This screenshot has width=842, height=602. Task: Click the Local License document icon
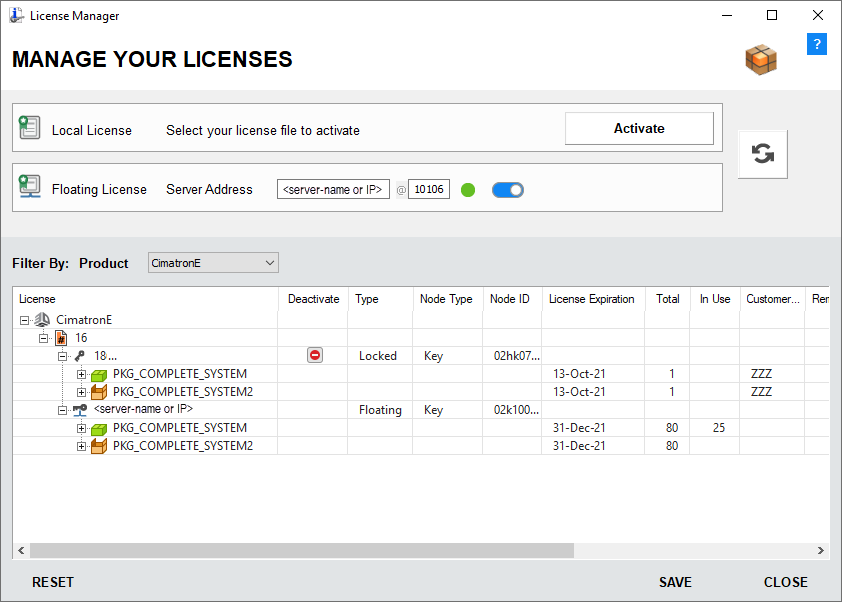30,127
